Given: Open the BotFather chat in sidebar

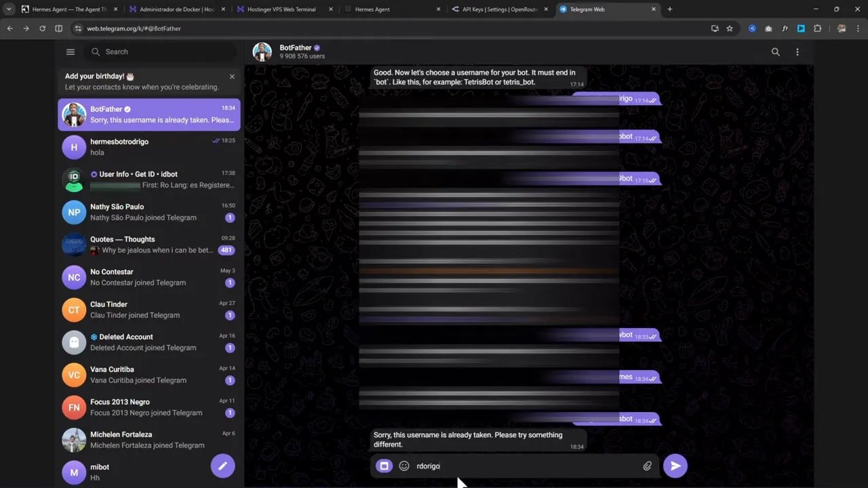Looking at the screenshot, I should point(149,115).
